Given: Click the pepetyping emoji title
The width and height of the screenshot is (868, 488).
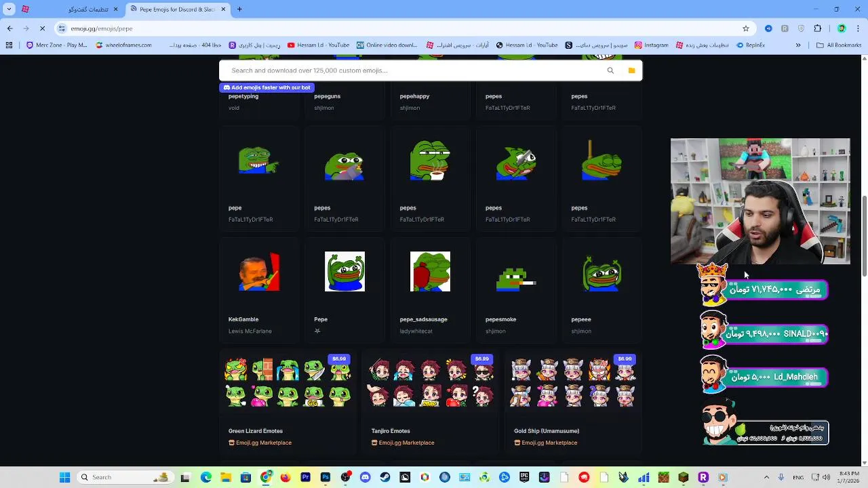Looking at the screenshot, I should [x=243, y=96].
